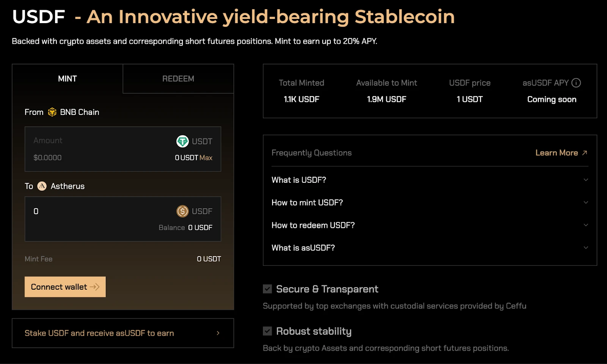Click the Astherus logo icon
Screen dimensions: 607x364
tap(42, 186)
